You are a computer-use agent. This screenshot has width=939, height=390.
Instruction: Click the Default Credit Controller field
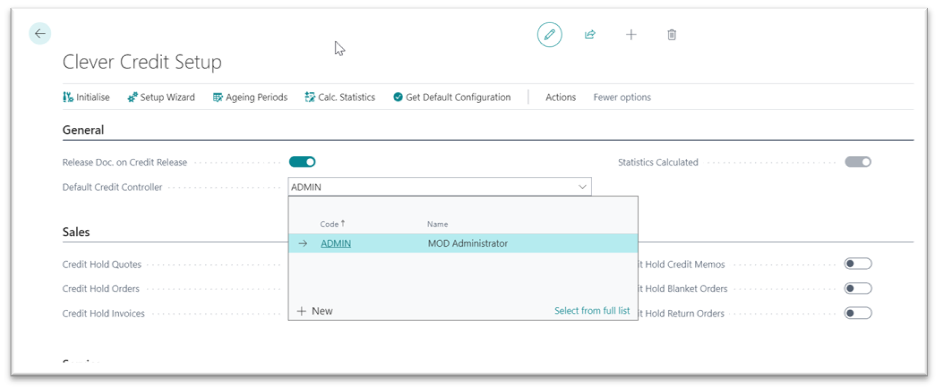click(440, 187)
